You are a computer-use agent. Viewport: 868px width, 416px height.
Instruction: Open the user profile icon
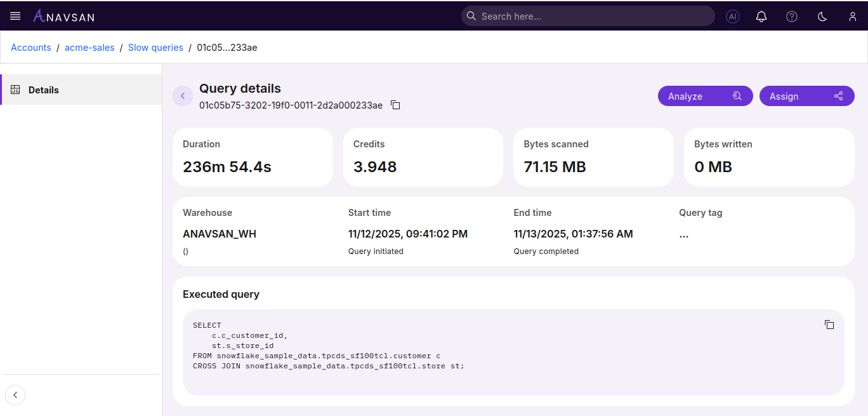[852, 16]
